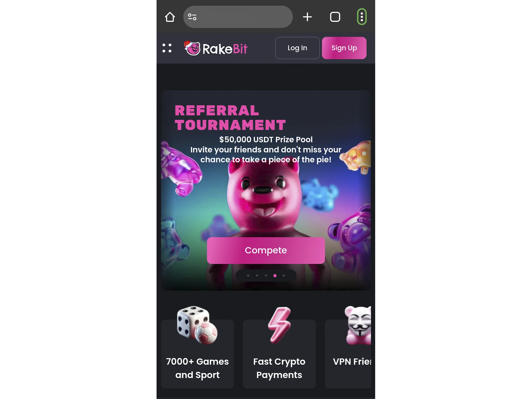Image resolution: width=532 pixels, height=399 pixels.
Task: Select the second carousel dot indicator
Action: tap(256, 276)
